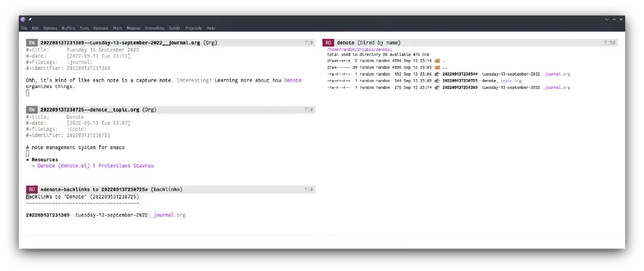Click the 1:0 position indicator in Backlinks modeline
Viewport: 644px width, 271px height.
309,190
